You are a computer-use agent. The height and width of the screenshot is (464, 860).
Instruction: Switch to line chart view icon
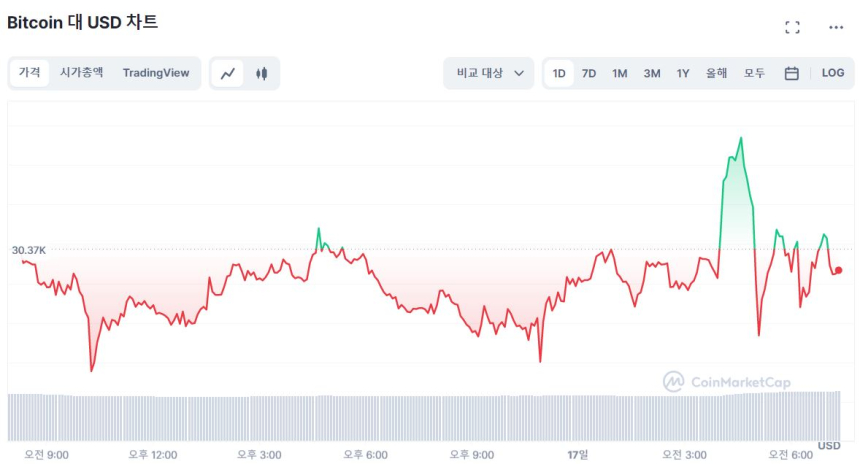coord(228,73)
